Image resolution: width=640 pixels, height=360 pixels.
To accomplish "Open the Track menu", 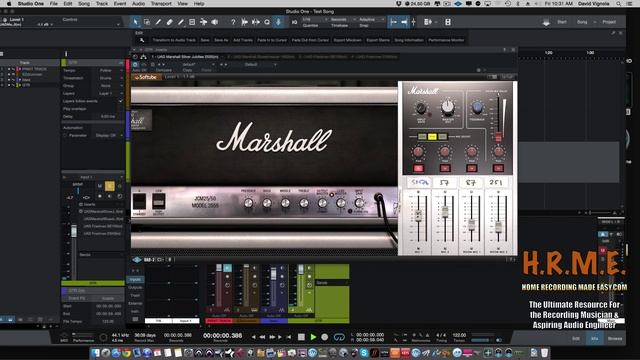I will point(102,4).
